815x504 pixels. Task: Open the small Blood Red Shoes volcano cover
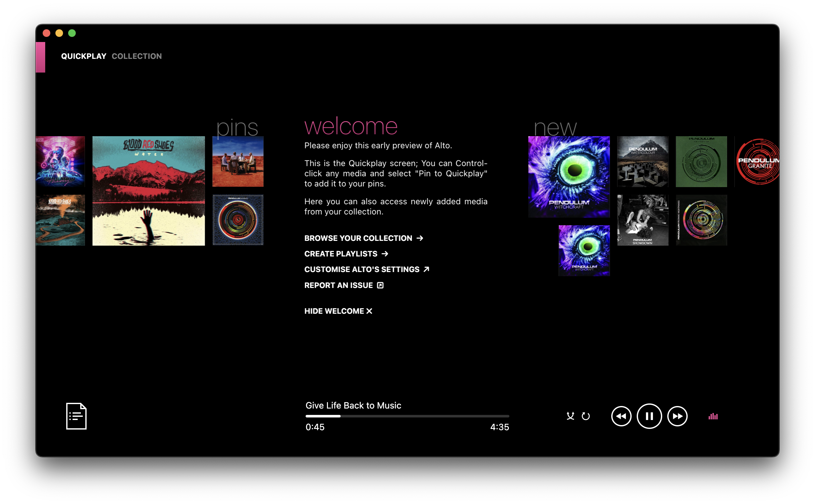[60, 220]
